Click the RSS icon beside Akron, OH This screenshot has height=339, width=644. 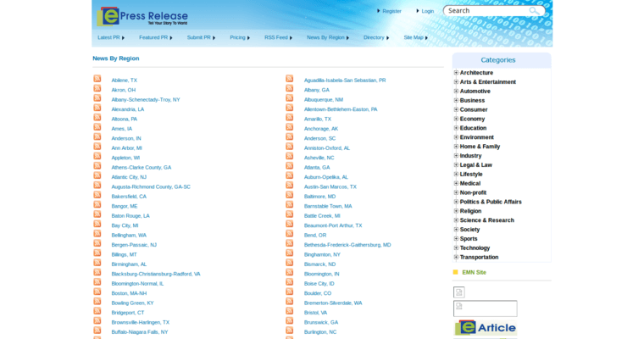pos(97,88)
